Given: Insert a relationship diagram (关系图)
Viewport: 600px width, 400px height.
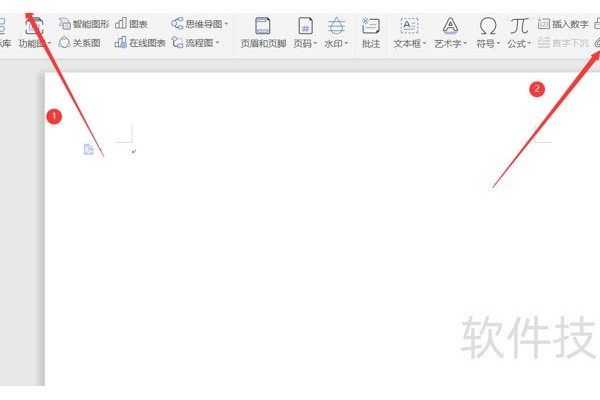Looking at the screenshot, I should 79,43.
